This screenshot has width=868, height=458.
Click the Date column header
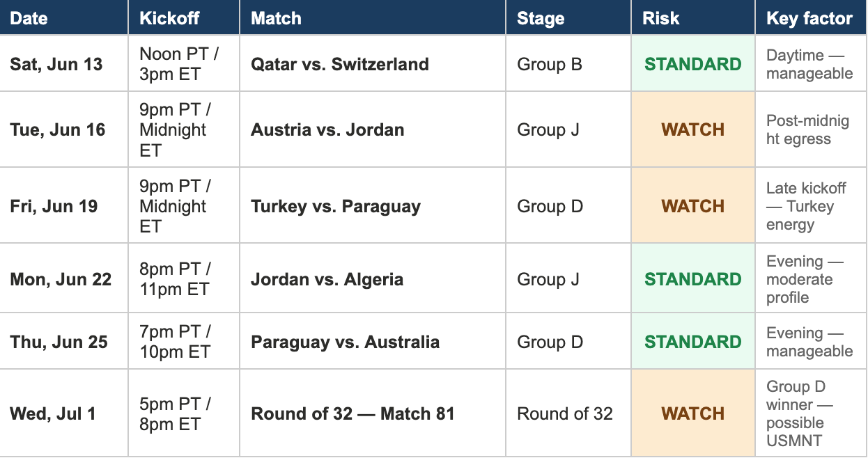[64, 18]
